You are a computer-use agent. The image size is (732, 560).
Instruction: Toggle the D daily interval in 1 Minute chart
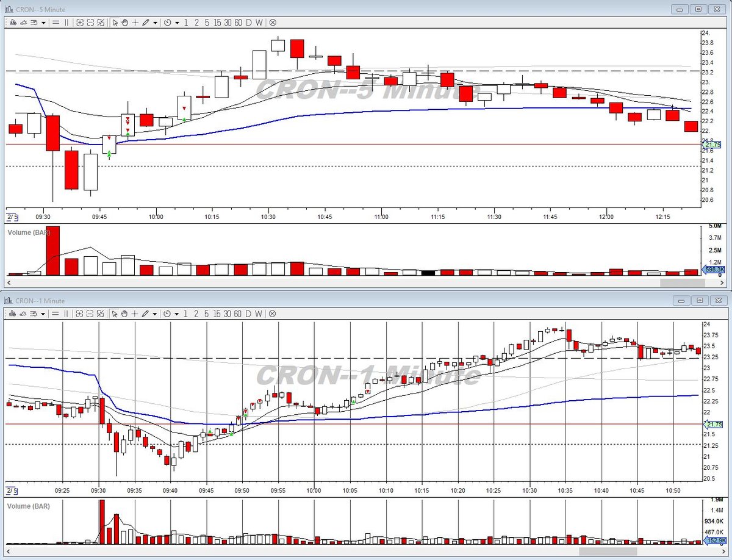(248, 314)
